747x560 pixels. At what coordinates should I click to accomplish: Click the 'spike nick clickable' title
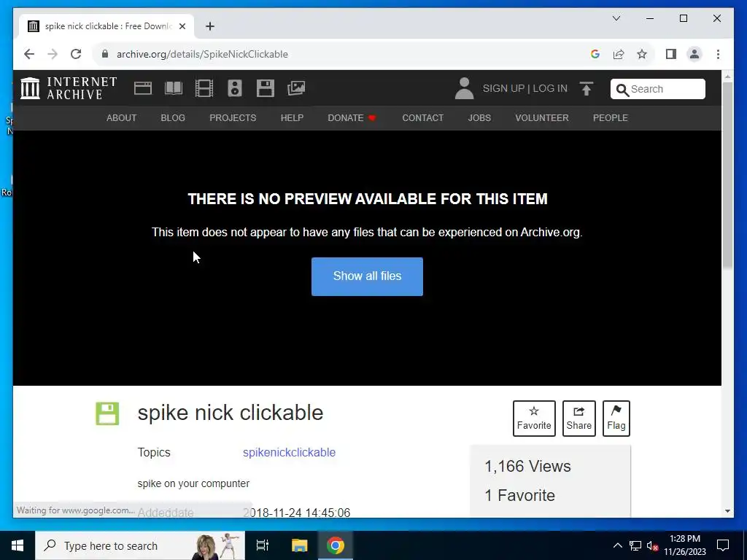click(230, 413)
